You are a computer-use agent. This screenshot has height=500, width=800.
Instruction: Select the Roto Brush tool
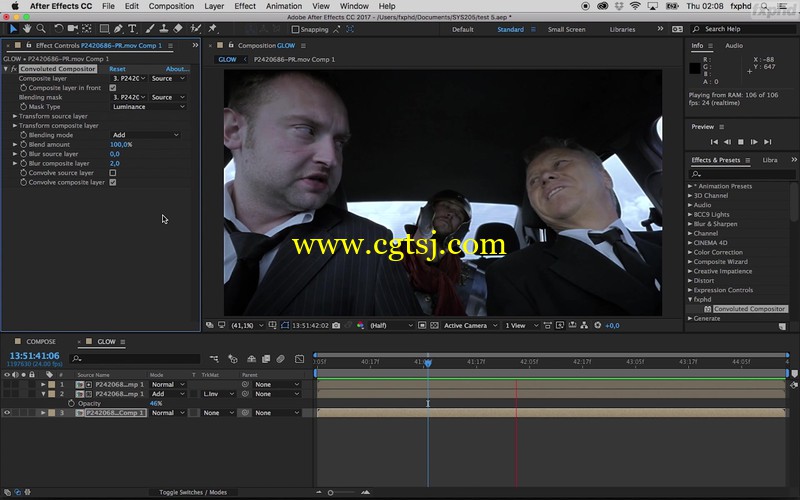click(x=195, y=29)
